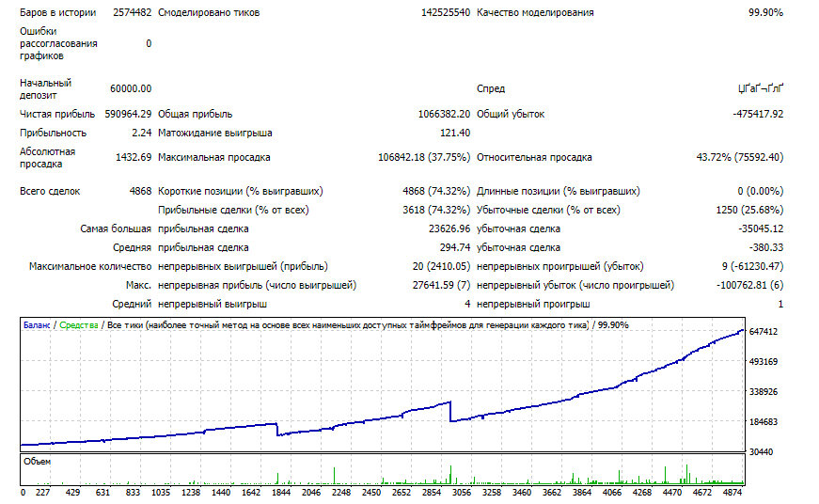Click the 1844 trade number on x-axis
Screen dimensions: 819x504
pos(281,493)
